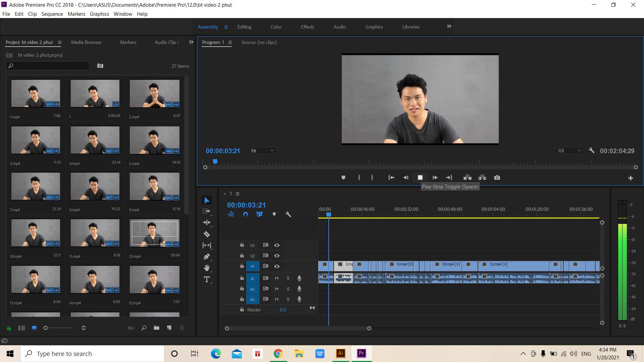Adjust the thumbnail size zoom slider
This screenshot has width=644, height=362.
click(58, 328)
